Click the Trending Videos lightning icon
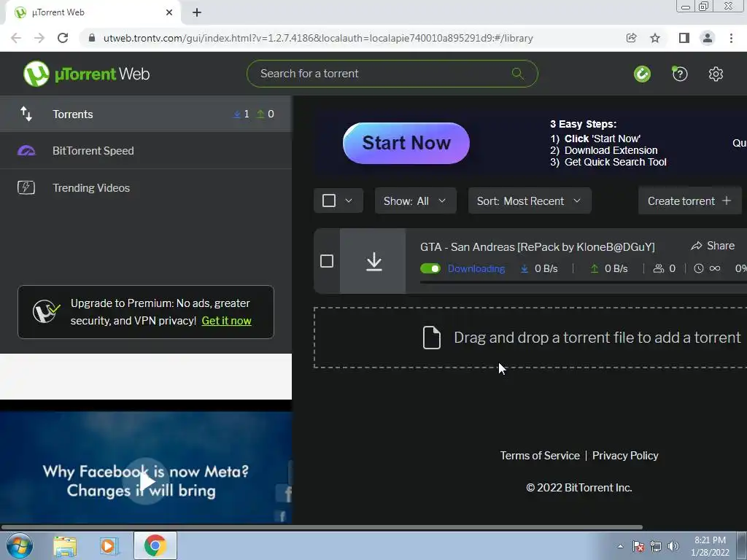The width and height of the screenshot is (747, 560). [x=26, y=187]
